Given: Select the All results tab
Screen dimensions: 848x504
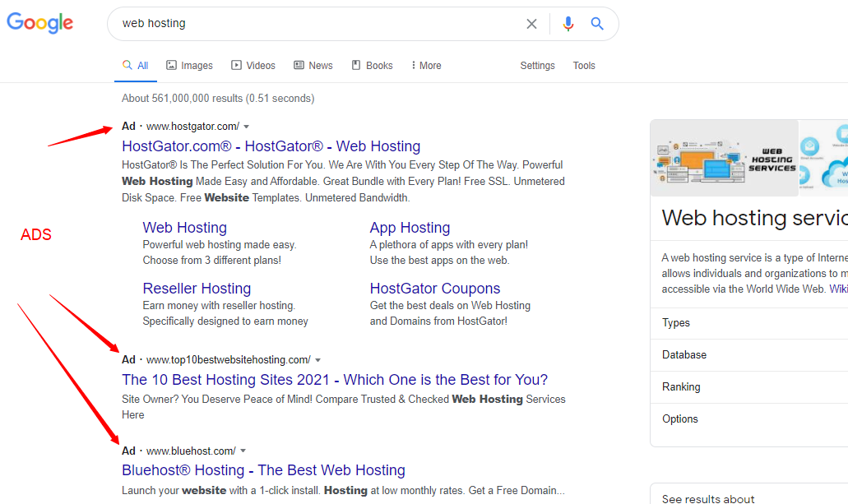Looking at the screenshot, I should (135, 66).
